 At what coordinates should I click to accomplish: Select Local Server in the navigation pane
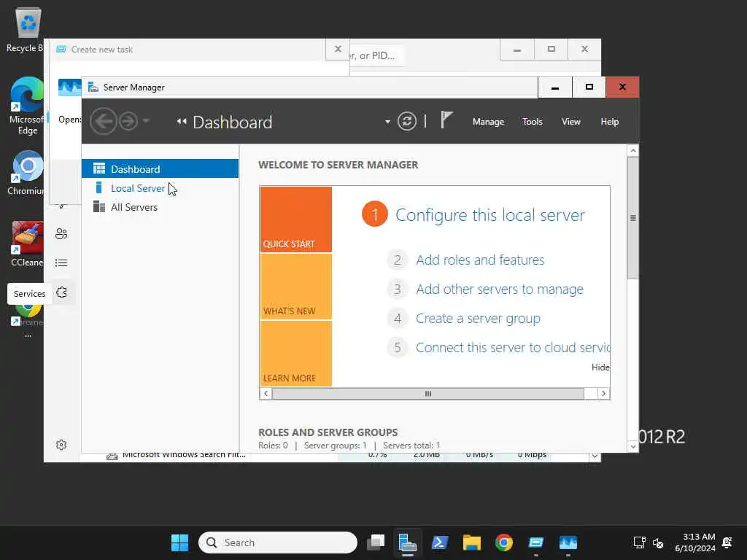pos(160,188)
